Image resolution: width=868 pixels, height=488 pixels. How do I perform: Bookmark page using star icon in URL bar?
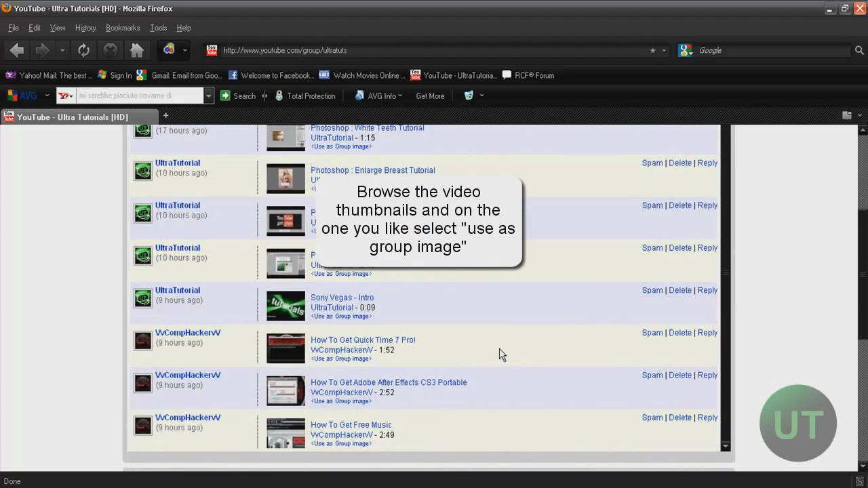pos(653,50)
